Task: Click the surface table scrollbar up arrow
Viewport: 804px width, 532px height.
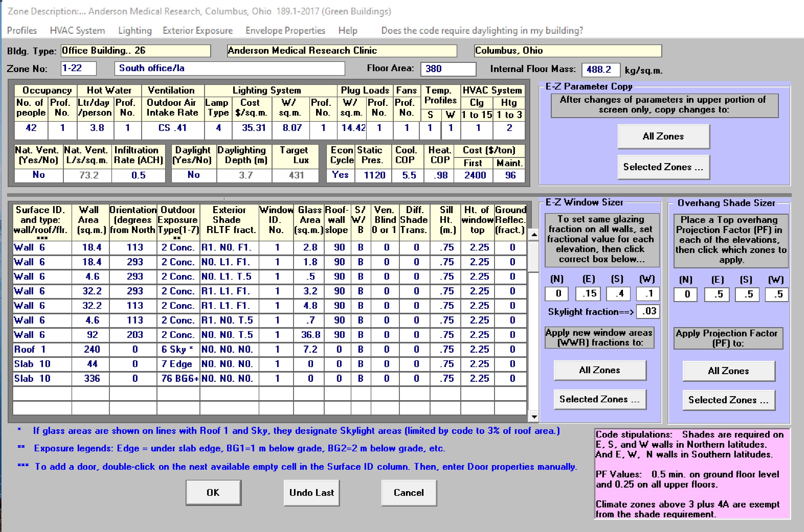Action: [x=534, y=235]
